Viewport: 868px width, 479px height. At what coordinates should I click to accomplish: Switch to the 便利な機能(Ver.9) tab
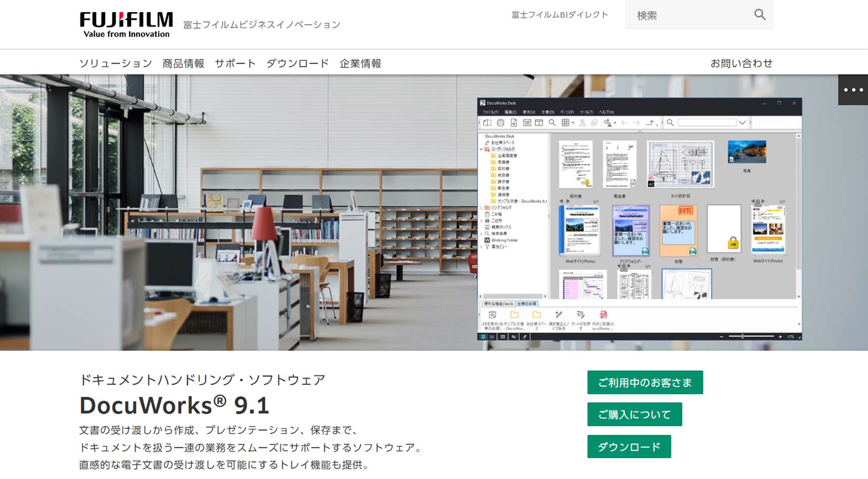click(x=499, y=304)
